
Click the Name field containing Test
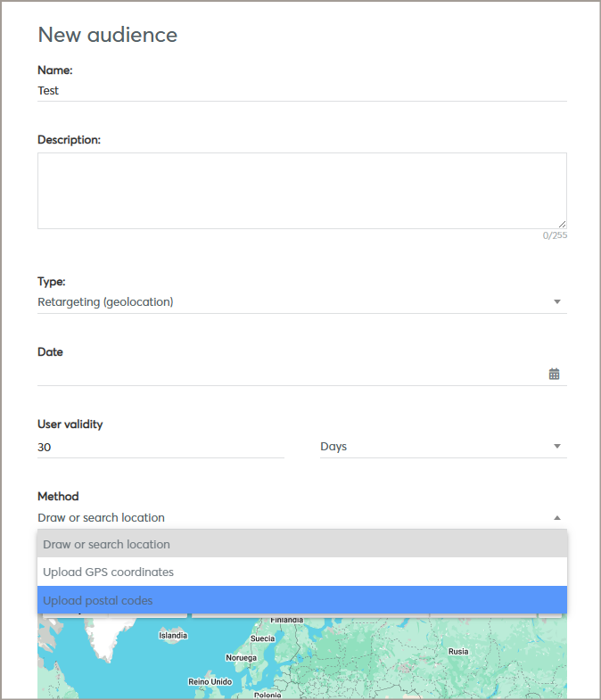pyautogui.click(x=301, y=90)
